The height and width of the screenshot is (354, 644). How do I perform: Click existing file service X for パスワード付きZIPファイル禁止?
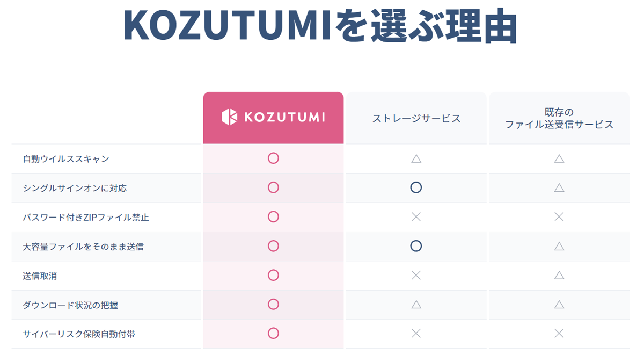[559, 217]
